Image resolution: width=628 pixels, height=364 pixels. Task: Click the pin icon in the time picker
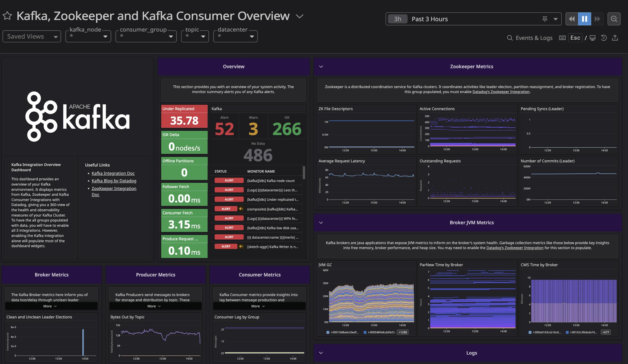[x=545, y=19]
